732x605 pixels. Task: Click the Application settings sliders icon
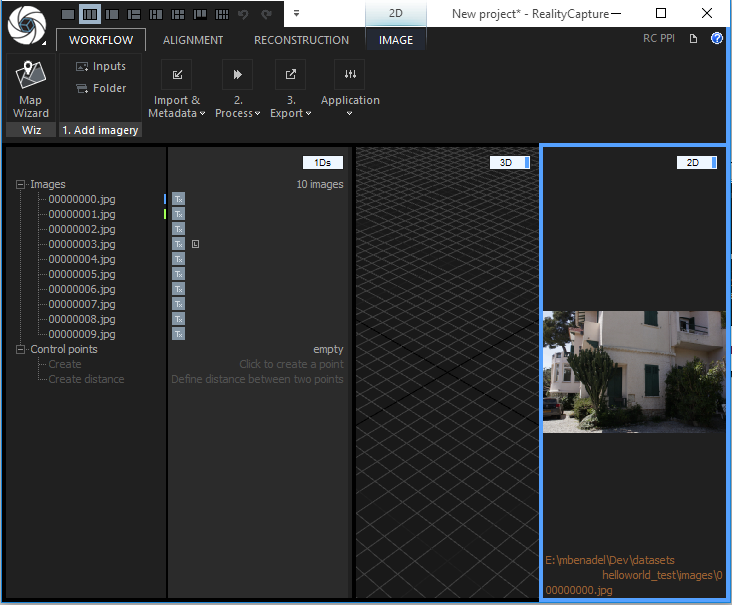349,75
